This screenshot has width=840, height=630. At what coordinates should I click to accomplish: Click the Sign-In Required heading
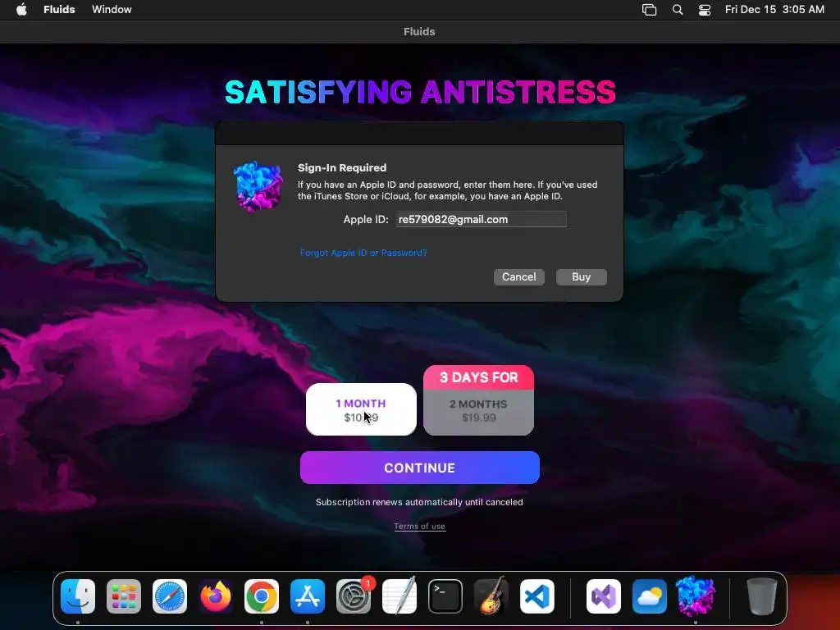click(342, 167)
